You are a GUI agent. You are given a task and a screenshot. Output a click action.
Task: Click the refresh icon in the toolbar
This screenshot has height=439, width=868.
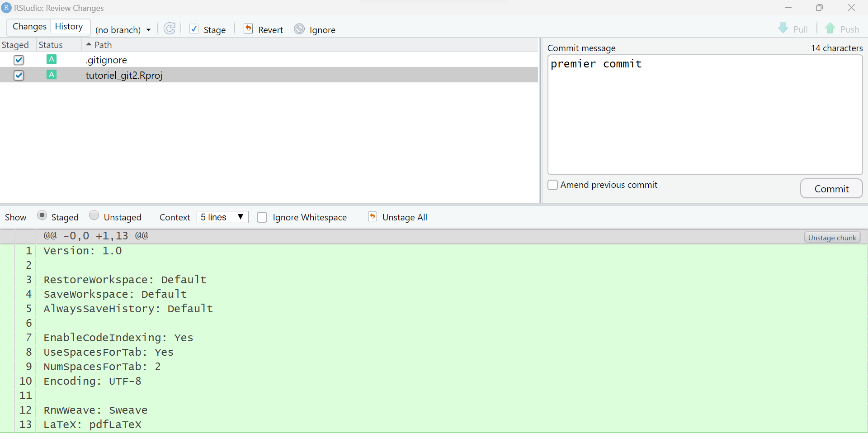click(170, 29)
